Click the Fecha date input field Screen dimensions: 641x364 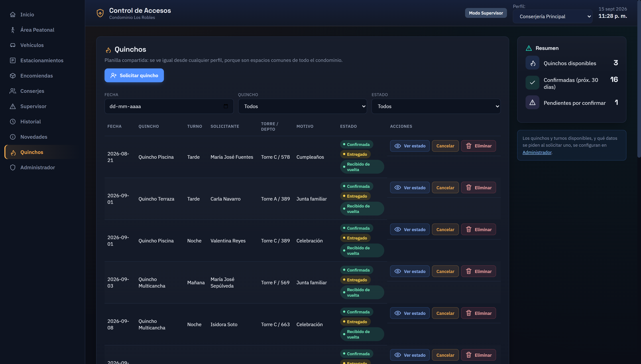coord(169,106)
